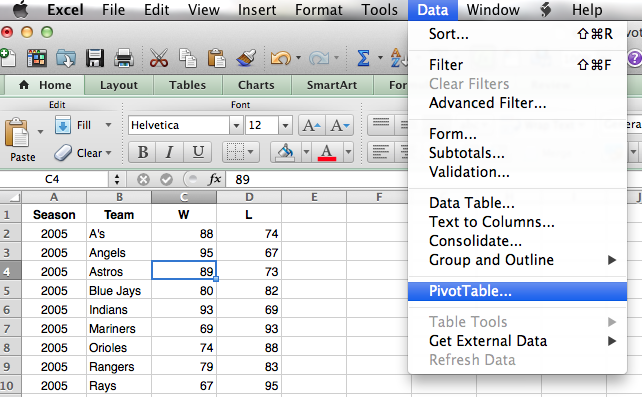The height and width of the screenshot is (397, 642).
Task: Select column D header
Action: (x=249, y=197)
